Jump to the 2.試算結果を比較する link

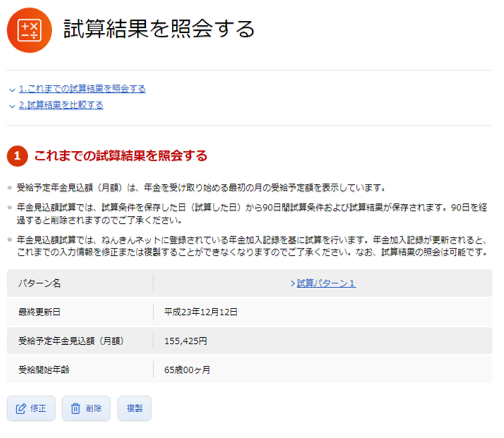61,105
